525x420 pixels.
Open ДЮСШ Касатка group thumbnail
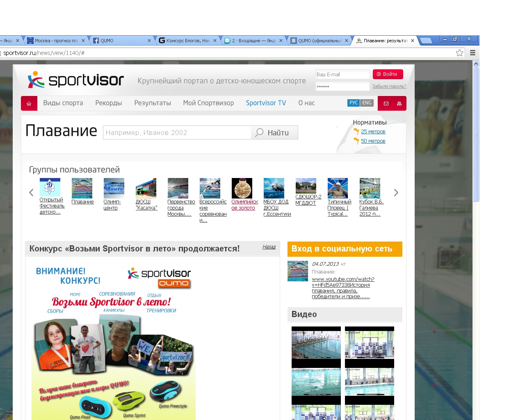click(x=146, y=188)
